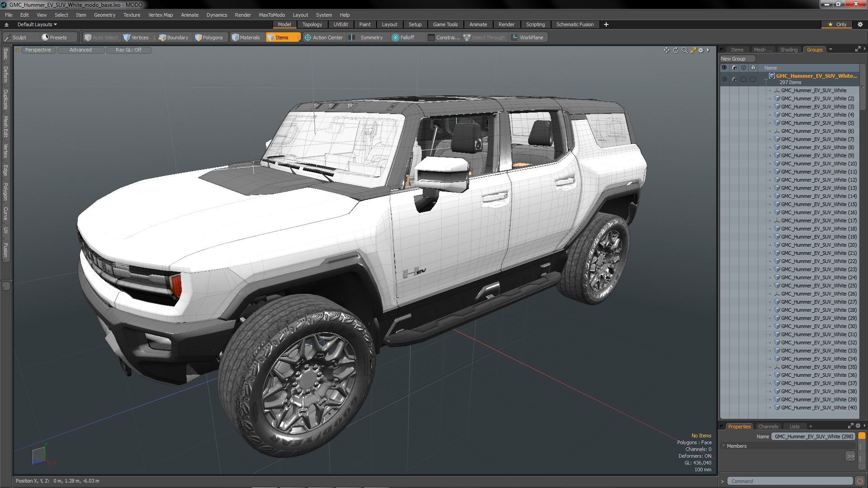Click the orange color swatch beside Name

pos(862,436)
